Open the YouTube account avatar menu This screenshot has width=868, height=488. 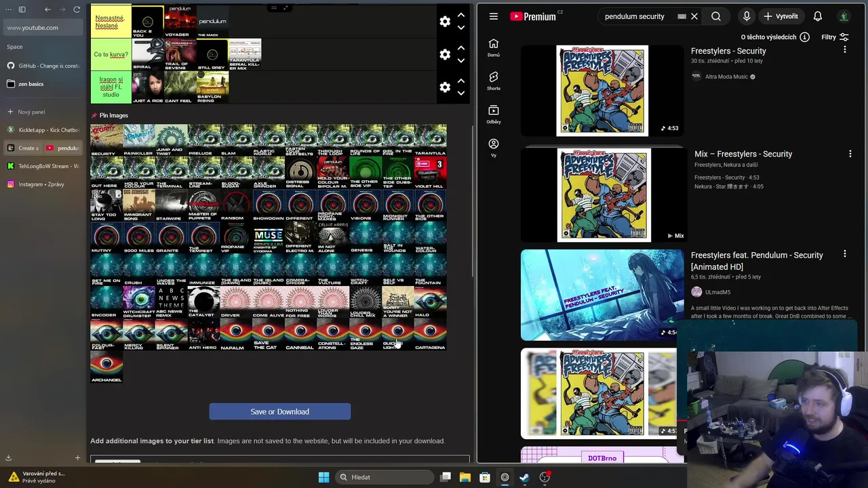(x=844, y=16)
